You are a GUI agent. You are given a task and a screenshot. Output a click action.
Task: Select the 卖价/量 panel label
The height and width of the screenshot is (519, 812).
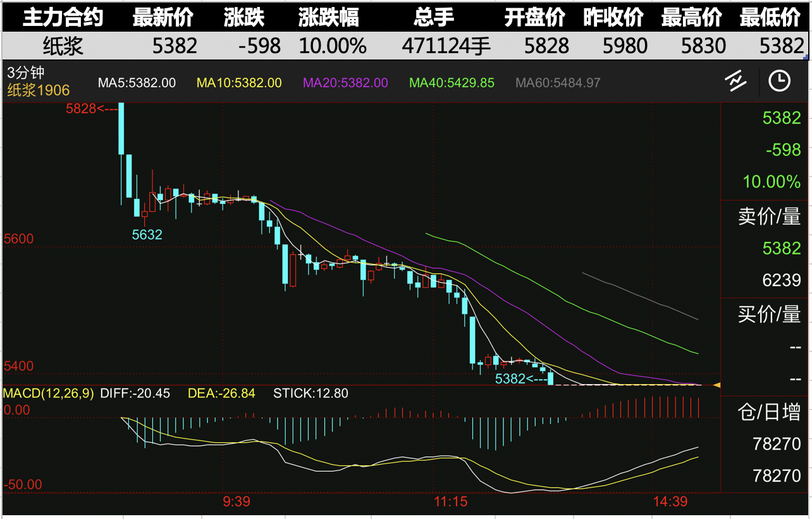(x=770, y=216)
